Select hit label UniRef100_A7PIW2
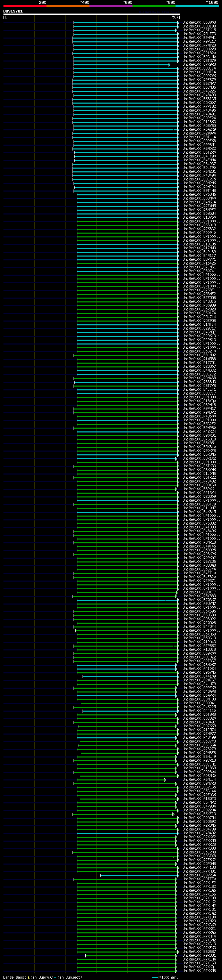The width and height of the screenshot is (222, 980). point(199,106)
